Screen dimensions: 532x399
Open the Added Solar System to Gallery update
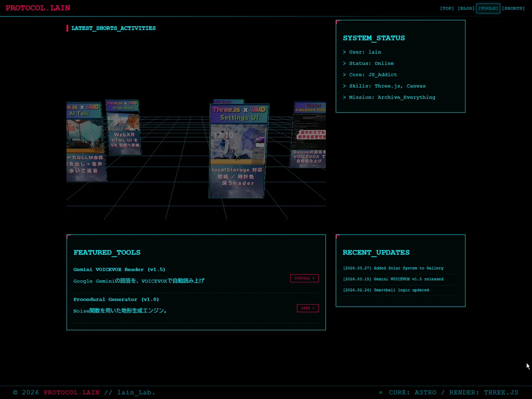393,268
